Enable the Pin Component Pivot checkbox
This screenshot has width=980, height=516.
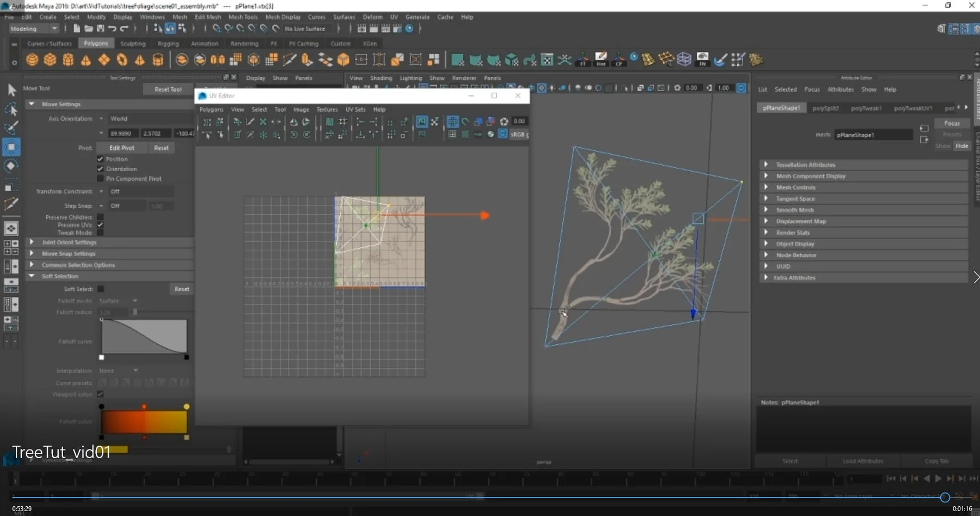pos(101,178)
